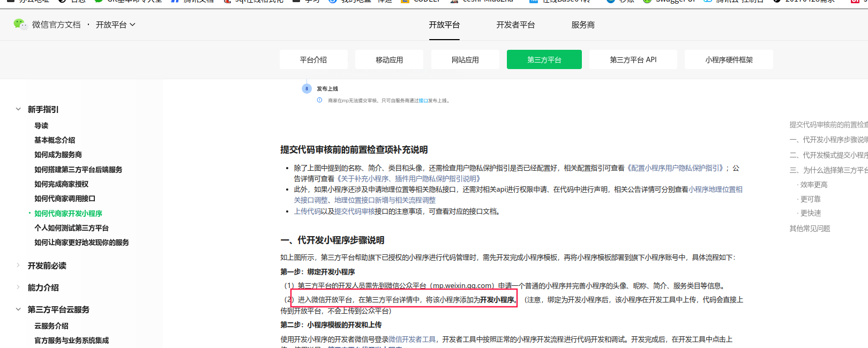
Task: Open the 微信开发者工具 link
Action: pyautogui.click(x=412, y=339)
